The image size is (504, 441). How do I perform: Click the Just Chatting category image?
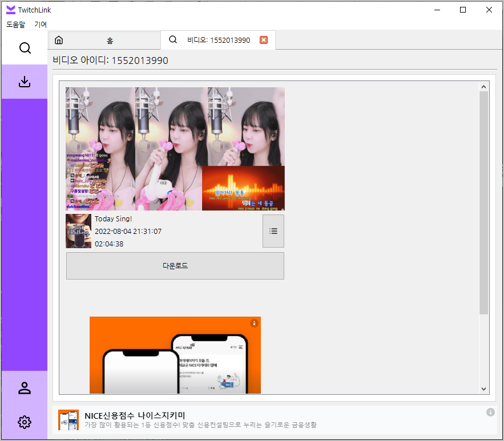(78, 231)
